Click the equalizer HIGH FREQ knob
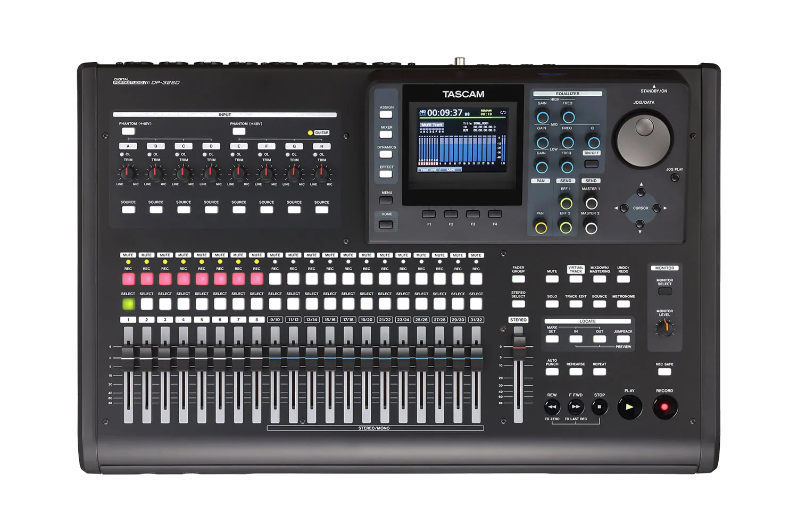The width and height of the screenshot is (798, 532). coord(568,117)
